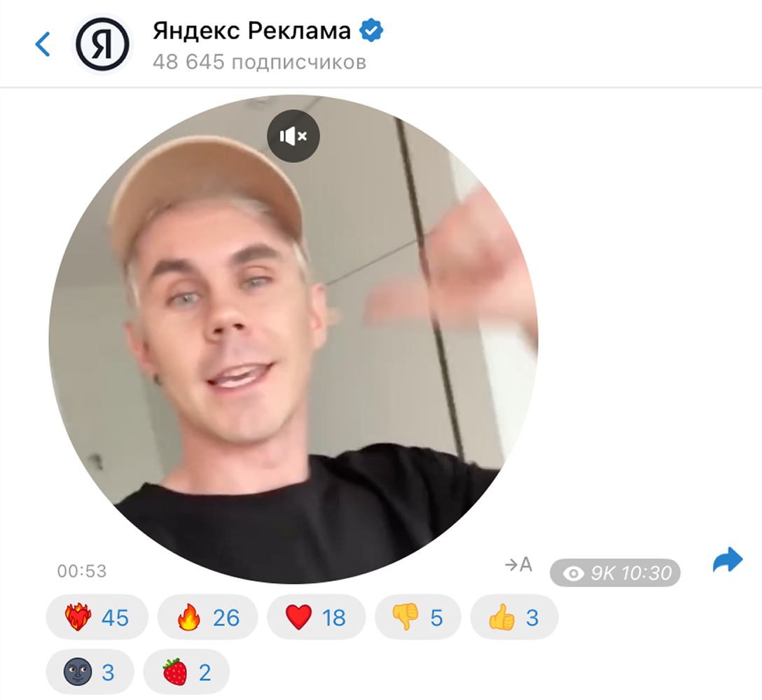This screenshot has width=762, height=700.
Task: Click the eye views icon
Action: (x=574, y=574)
